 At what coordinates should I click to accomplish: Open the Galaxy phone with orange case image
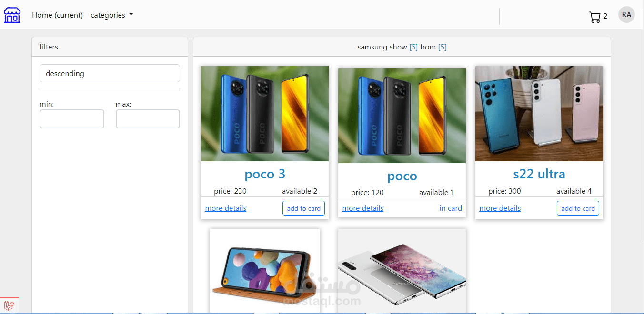point(265,271)
